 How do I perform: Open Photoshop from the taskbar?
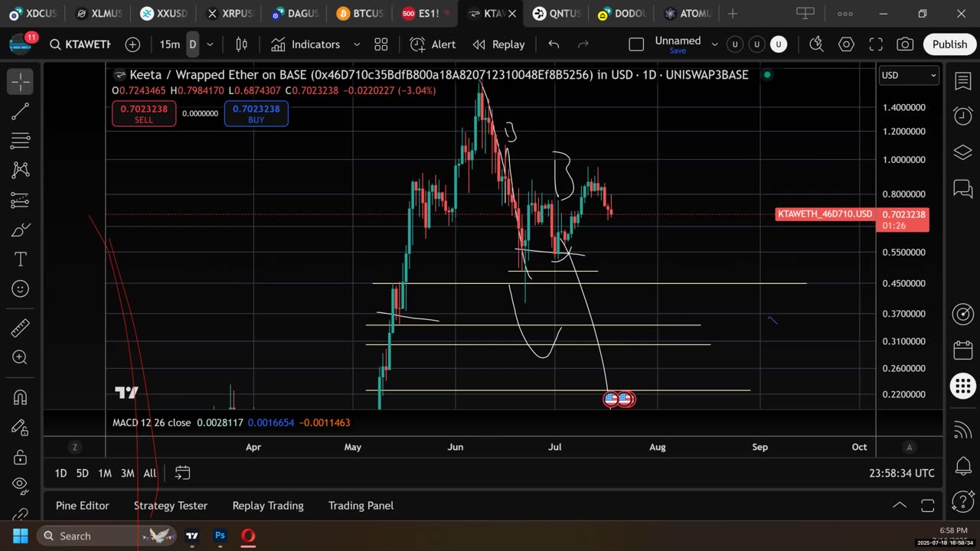pyautogui.click(x=220, y=536)
